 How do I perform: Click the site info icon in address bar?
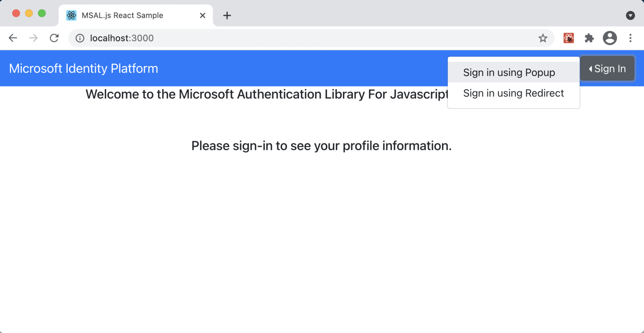(x=80, y=38)
